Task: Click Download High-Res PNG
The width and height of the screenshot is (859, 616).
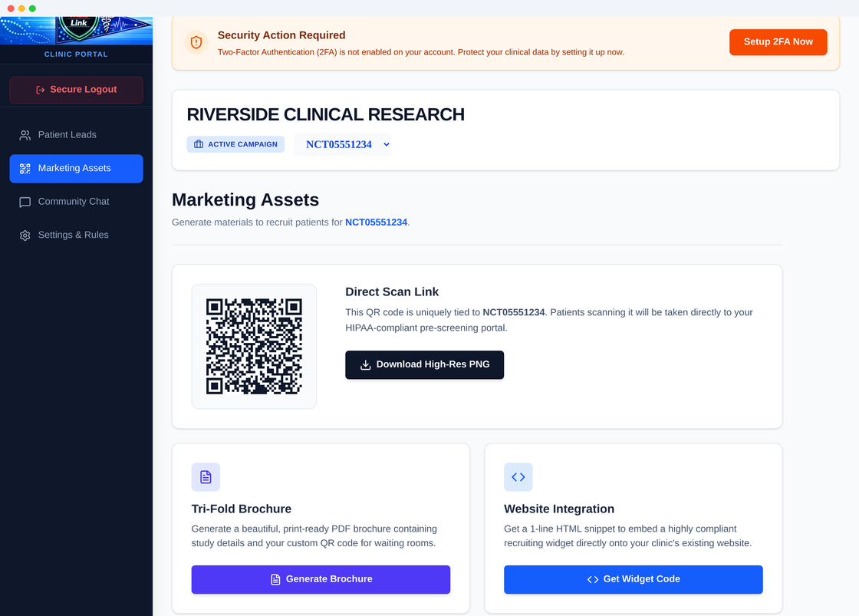Action: tap(425, 365)
